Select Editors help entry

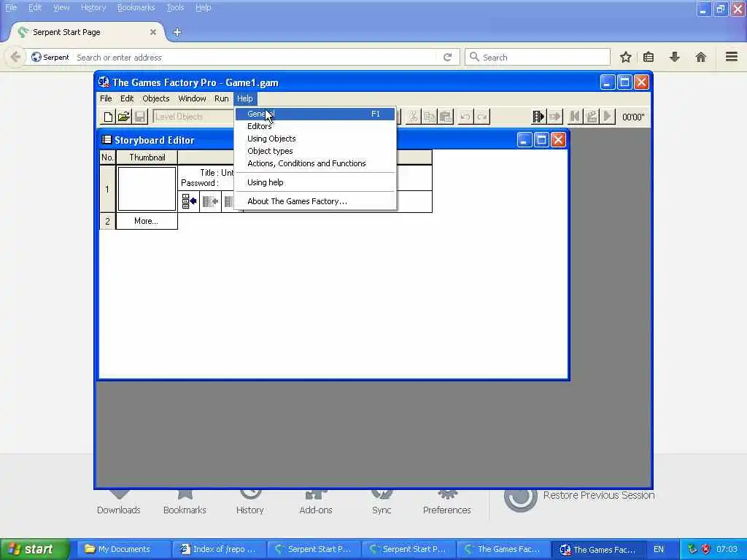tap(315, 126)
